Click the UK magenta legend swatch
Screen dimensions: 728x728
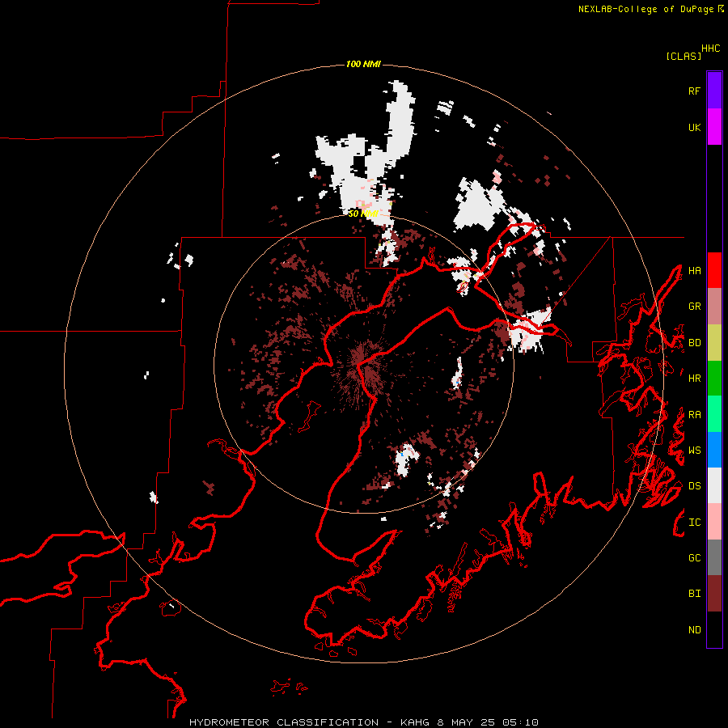(x=714, y=127)
